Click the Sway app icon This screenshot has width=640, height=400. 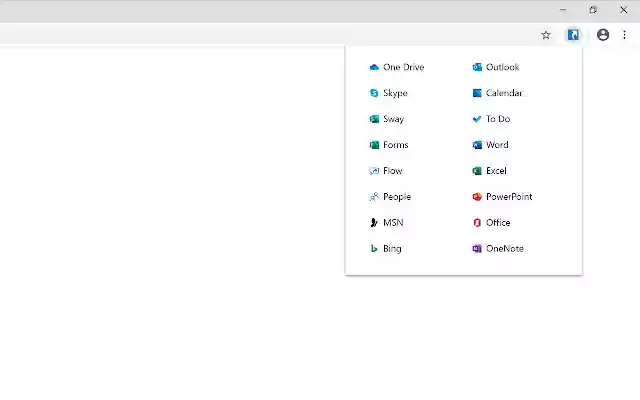click(374, 119)
